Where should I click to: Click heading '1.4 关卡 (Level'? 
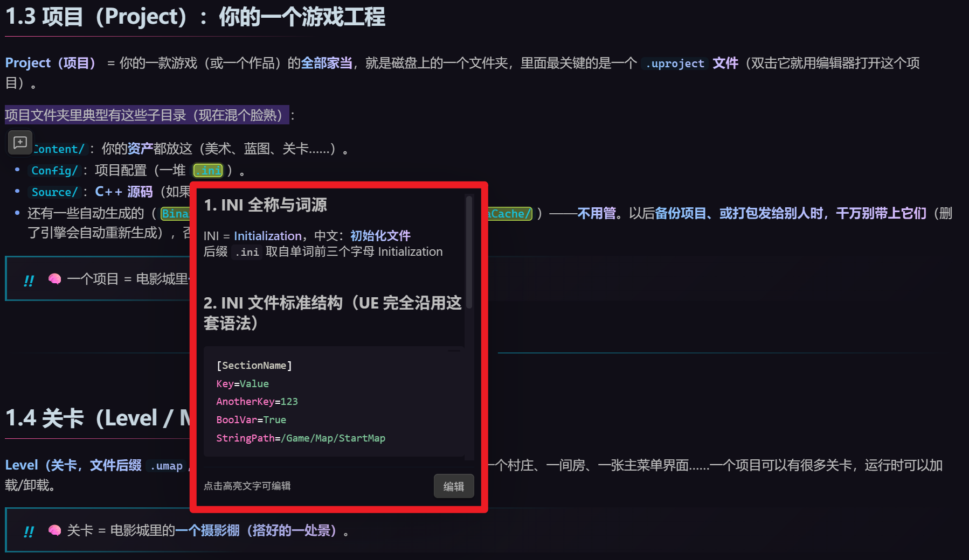(98, 418)
